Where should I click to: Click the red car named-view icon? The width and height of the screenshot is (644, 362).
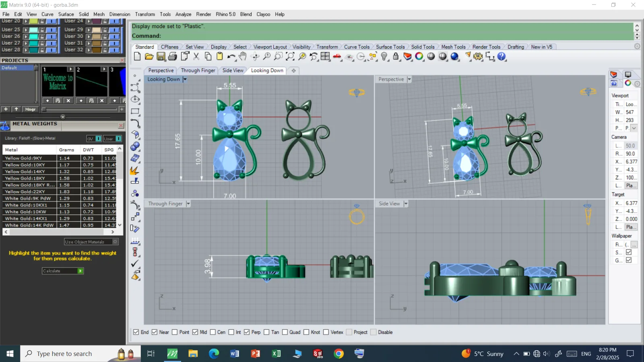[x=337, y=56]
